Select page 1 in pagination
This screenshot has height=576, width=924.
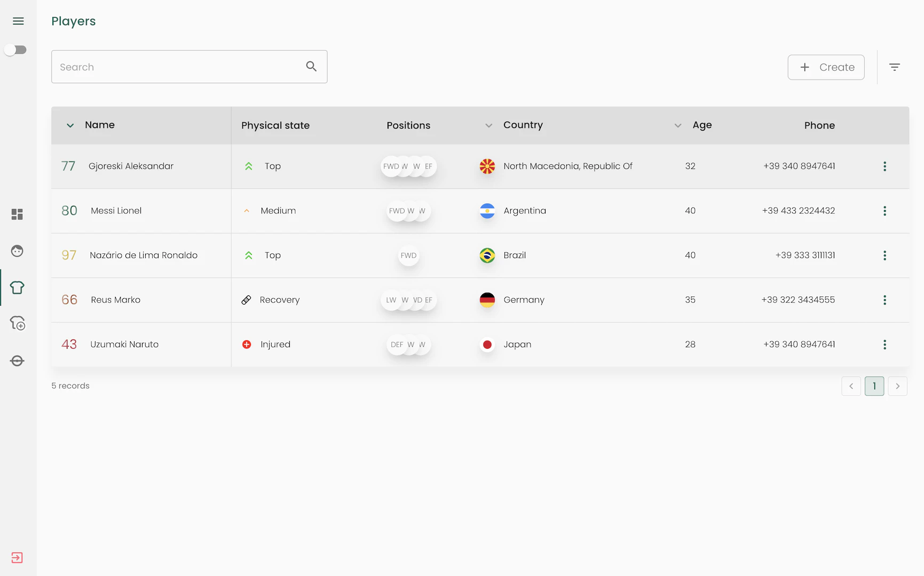874,386
